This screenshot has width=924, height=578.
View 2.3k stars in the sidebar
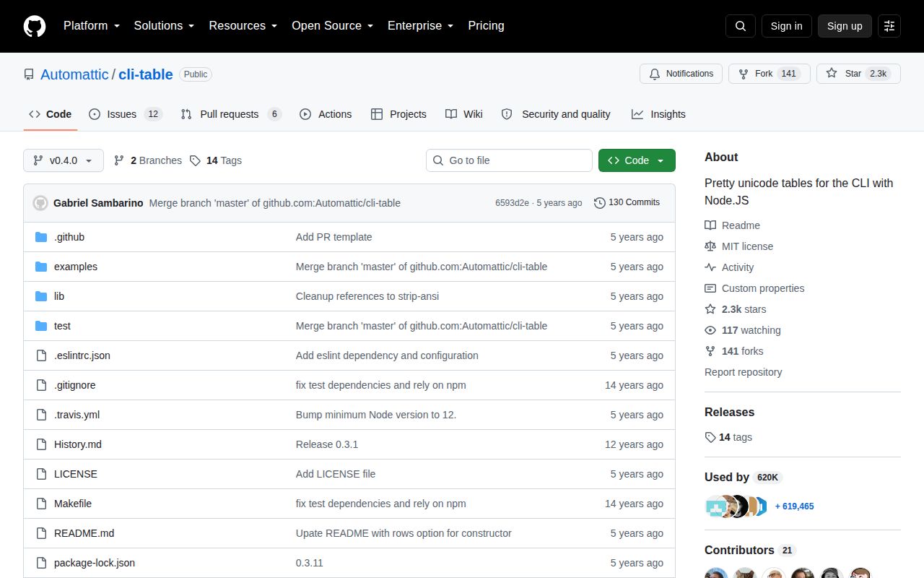[736, 309]
